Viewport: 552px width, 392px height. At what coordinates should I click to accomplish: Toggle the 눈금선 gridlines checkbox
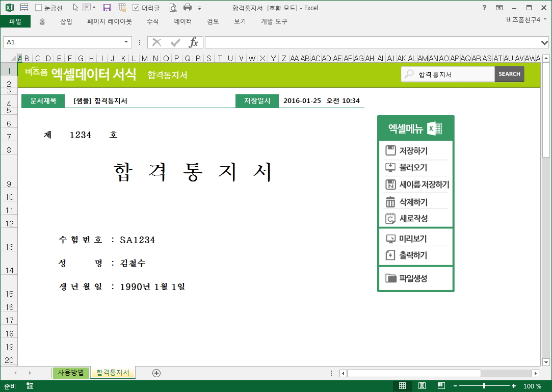point(39,8)
